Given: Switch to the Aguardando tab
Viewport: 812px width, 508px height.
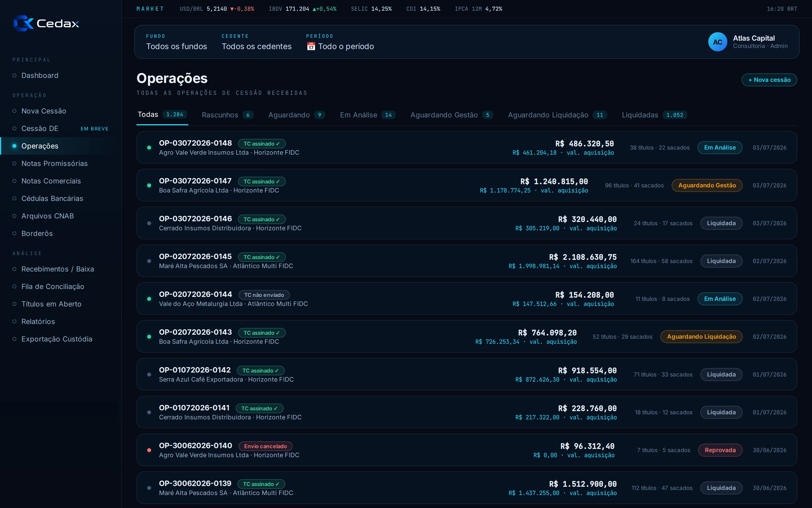Looking at the screenshot, I should pos(297,115).
